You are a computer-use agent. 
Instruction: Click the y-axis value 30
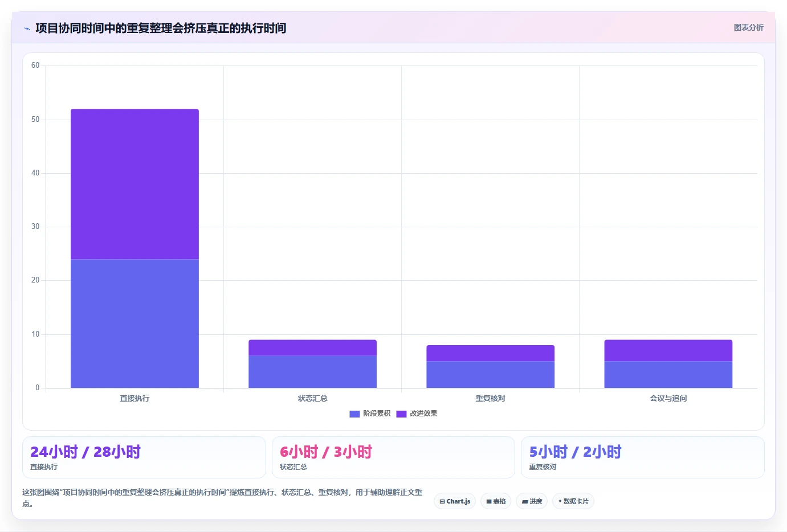click(x=35, y=227)
